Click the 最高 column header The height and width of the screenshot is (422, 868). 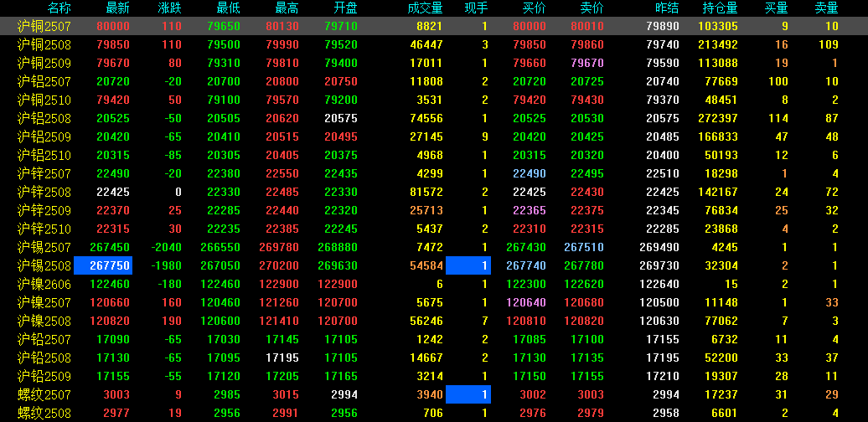pyautogui.click(x=287, y=8)
